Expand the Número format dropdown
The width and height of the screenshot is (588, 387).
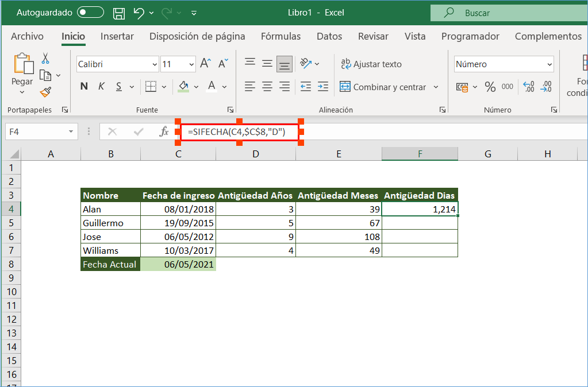click(x=549, y=64)
